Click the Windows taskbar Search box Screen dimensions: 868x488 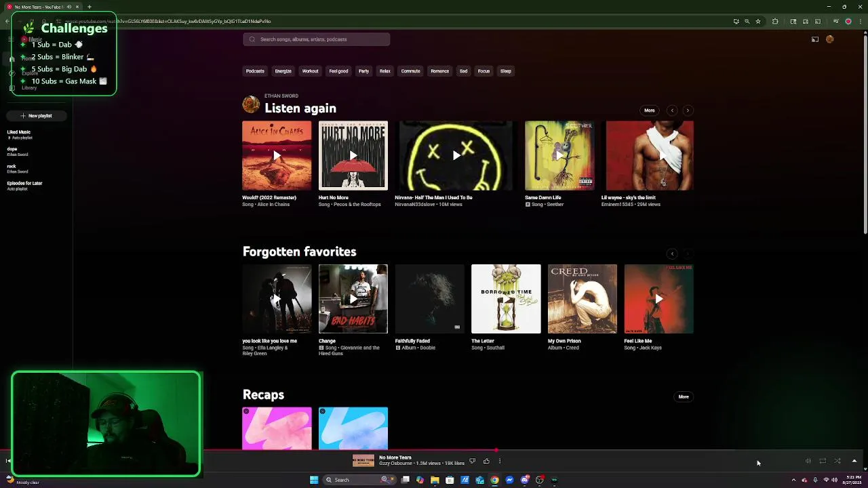tap(359, 480)
